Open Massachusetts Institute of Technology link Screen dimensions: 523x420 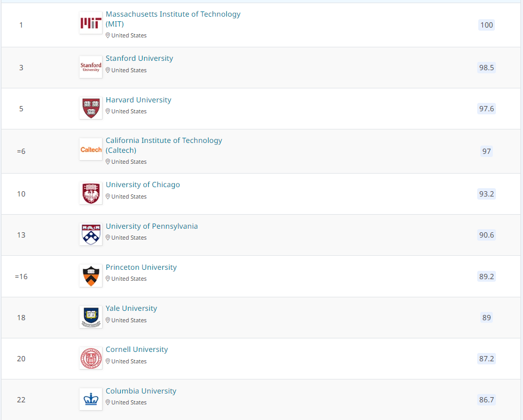click(173, 14)
